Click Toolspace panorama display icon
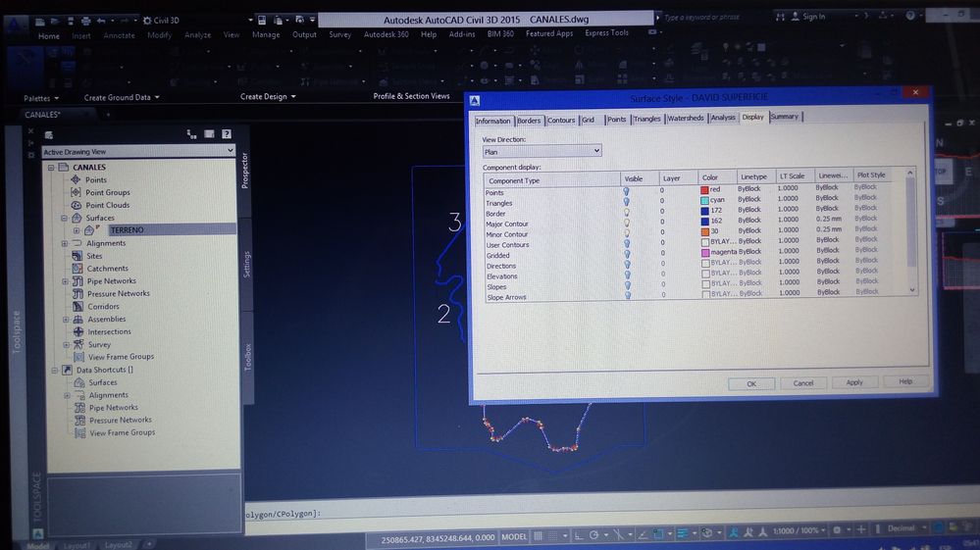 (209, 133)
